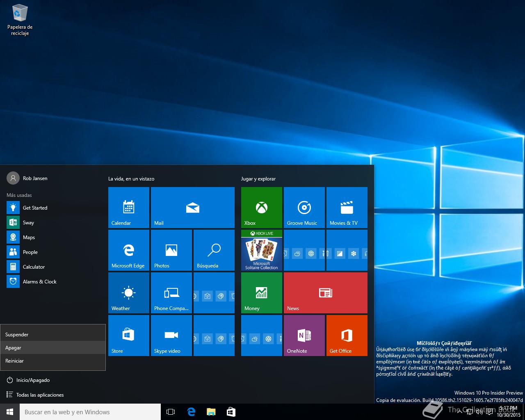Choose Apagar to shut down
This screenshot has height=420, width=525.
click(53, 348)
